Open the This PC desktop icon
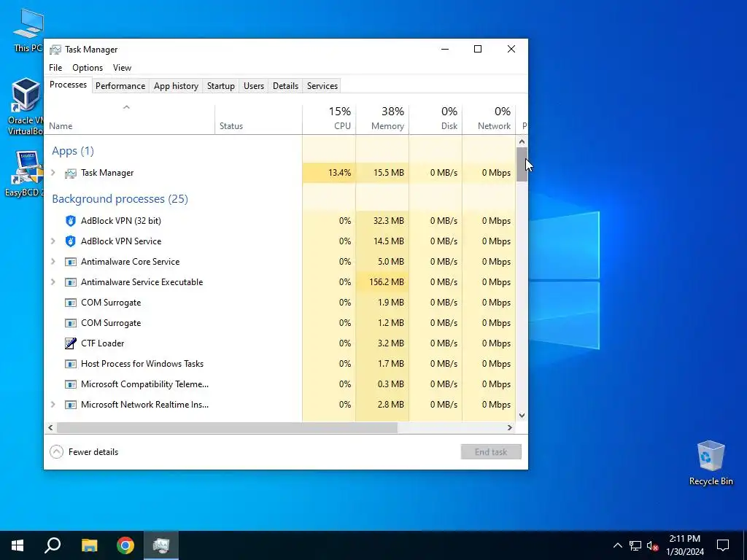Screen dimensions: 747x560 [x=28, y=31]
